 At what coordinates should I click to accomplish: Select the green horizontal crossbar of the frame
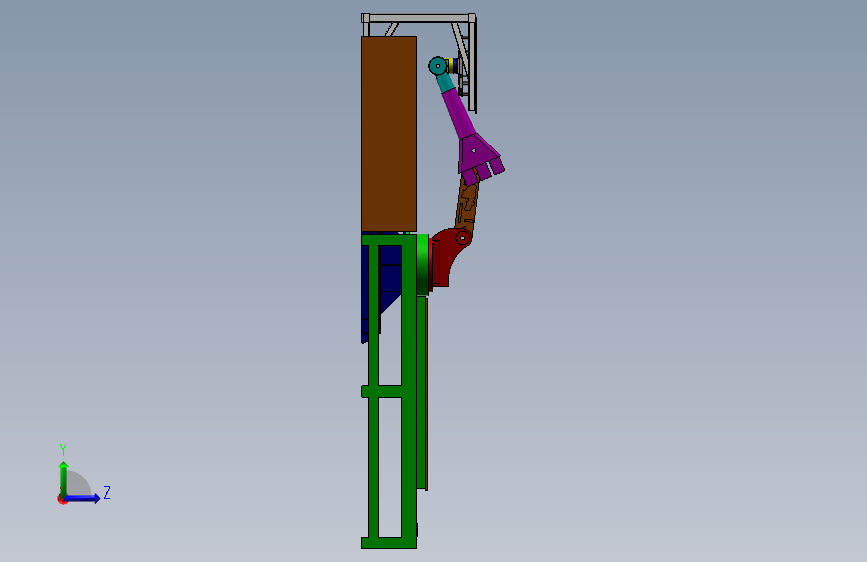click(x=382, y=391)
